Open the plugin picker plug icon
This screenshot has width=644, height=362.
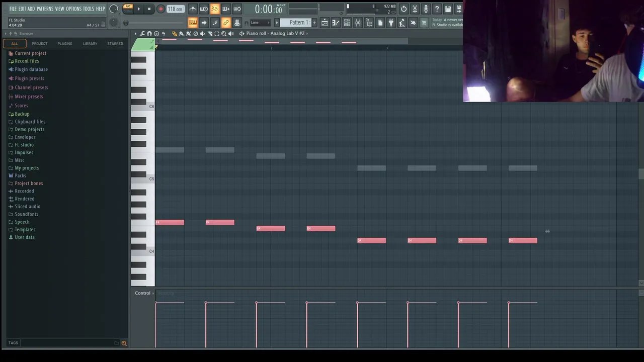391,23
